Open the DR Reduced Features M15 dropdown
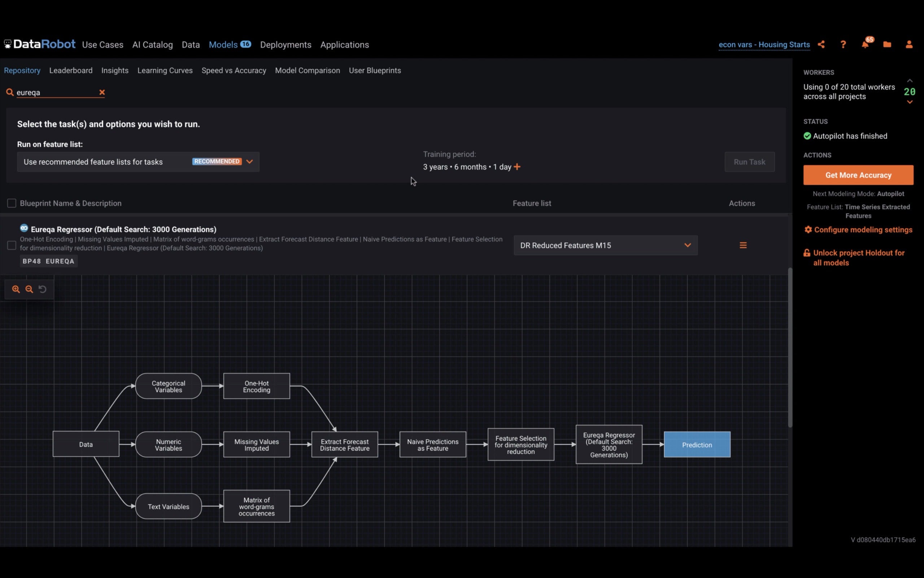 coord(606,245)
